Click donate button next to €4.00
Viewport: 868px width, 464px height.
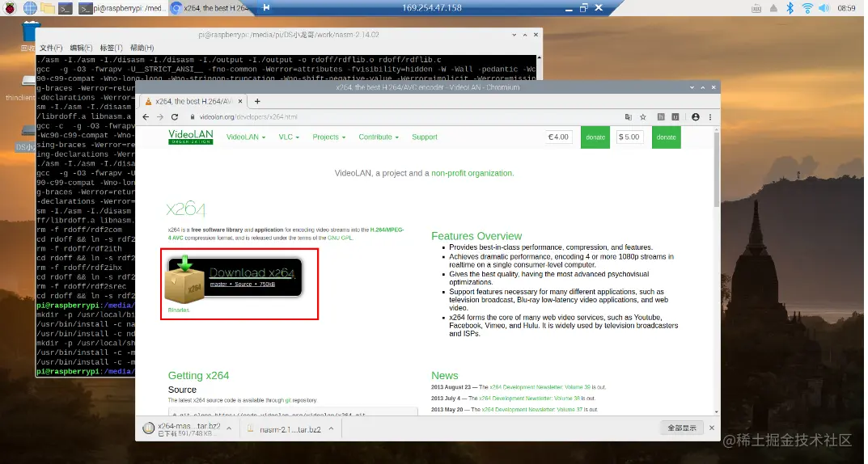click(x=595, y=137)
